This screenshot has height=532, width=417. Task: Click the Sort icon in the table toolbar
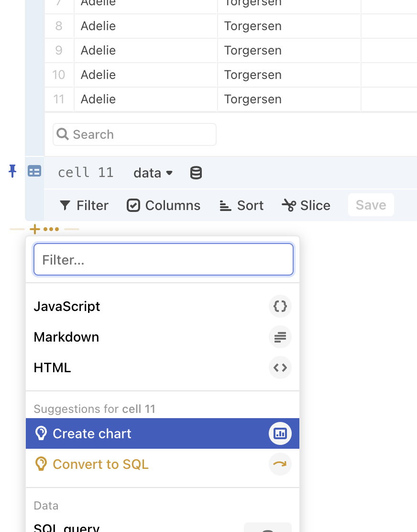pyautogui.click(x=225, y=205)
